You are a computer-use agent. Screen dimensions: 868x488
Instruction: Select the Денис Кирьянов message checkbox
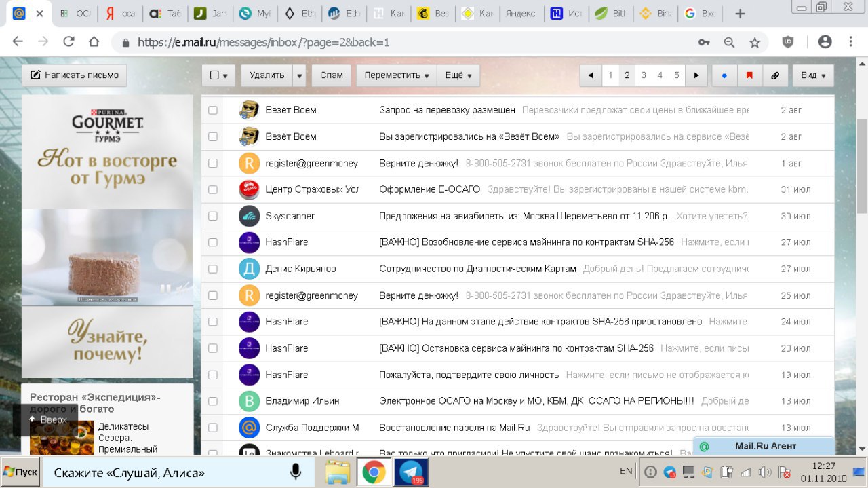click(213, 269)
